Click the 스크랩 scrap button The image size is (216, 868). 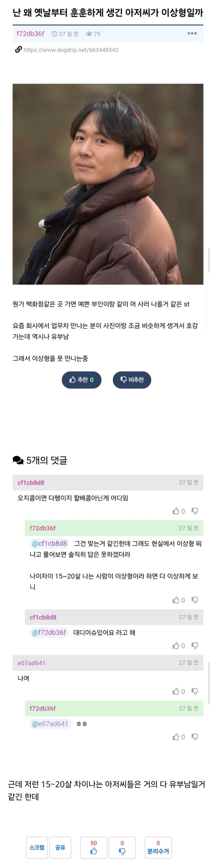37,847
